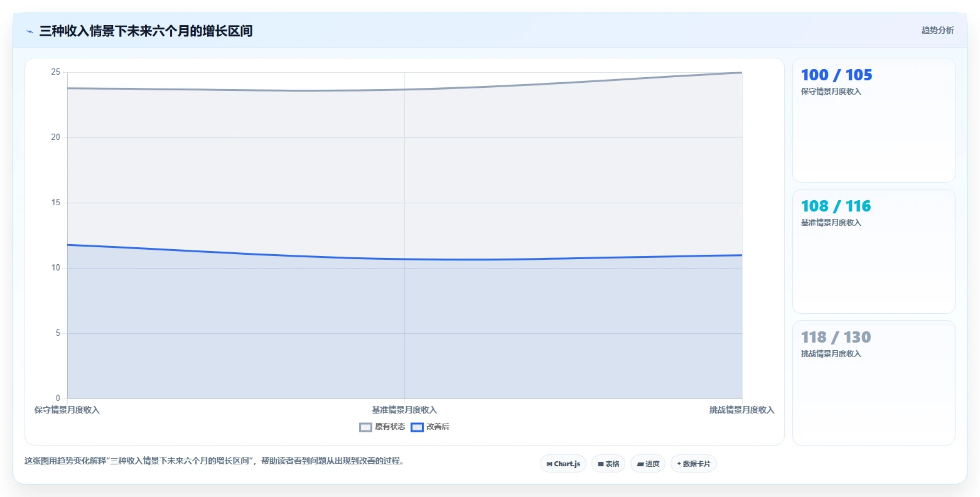Click the blue 改善后 legend swatch

417,427
